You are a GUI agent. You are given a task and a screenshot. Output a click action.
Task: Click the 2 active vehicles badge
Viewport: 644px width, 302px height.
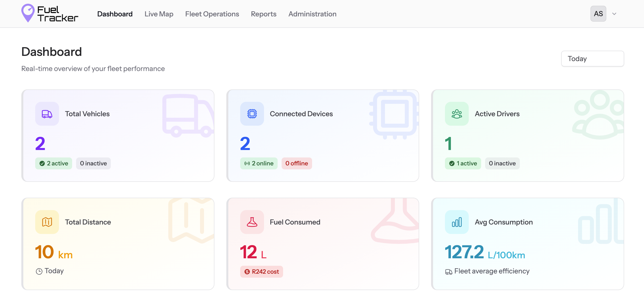click(54, 163)
